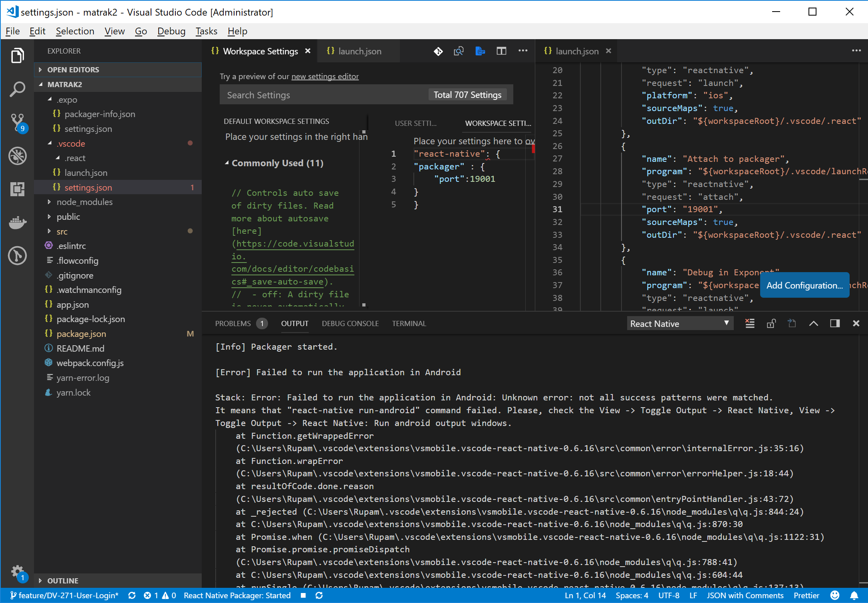Open preview search icon next to launch.json tab
Image resolution: width=868 pixels, height=603 pixels.
coord(459,51)
